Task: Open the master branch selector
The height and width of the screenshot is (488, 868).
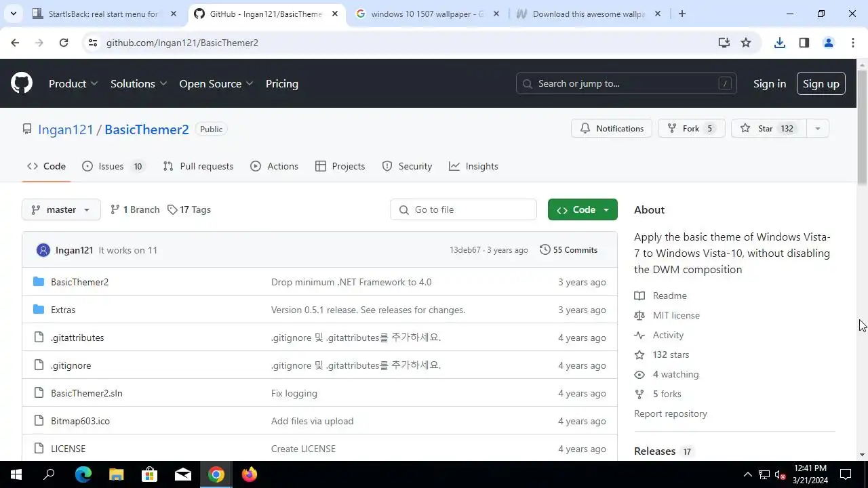Action: click(61, 209)
